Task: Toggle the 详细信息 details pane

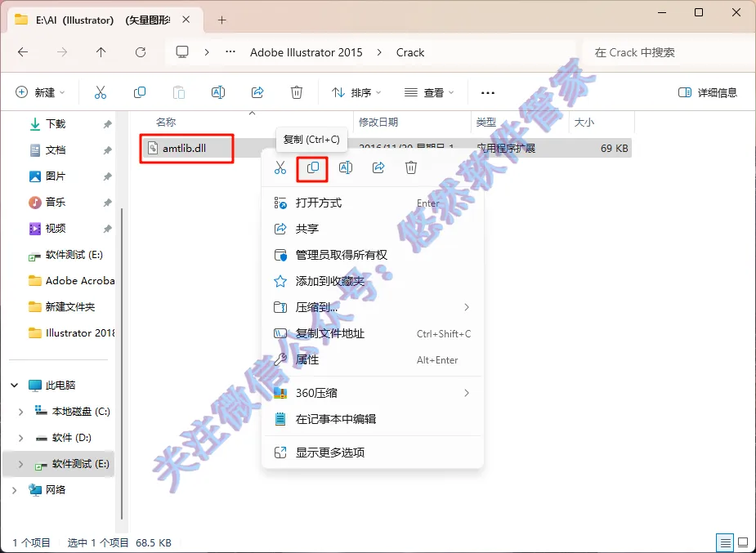Action: click(x=707, y=92)
